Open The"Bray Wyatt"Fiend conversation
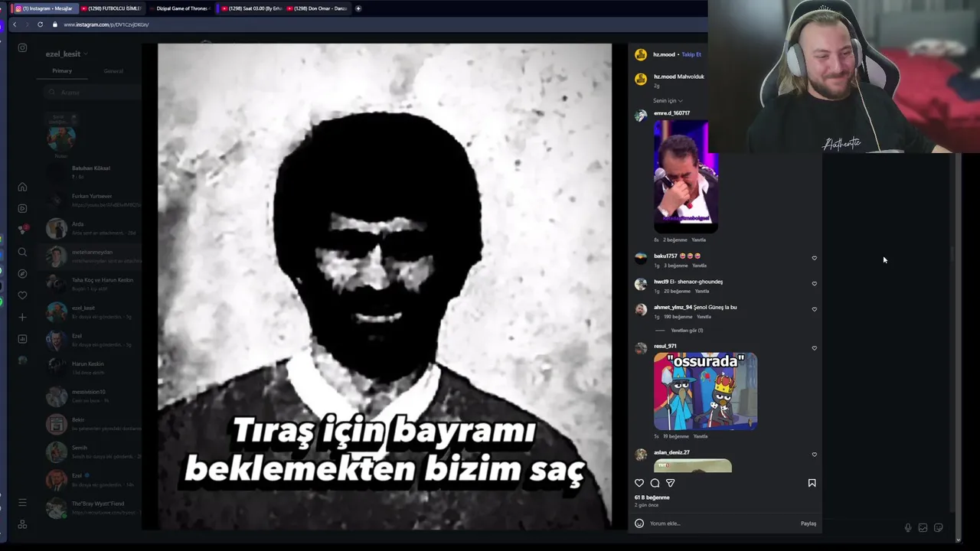Screen dimensions: 980x551 [x=92, y=507]
